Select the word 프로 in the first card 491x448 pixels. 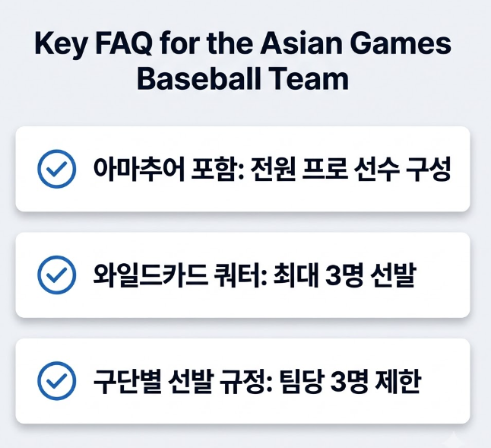click(x=325, y=169)
